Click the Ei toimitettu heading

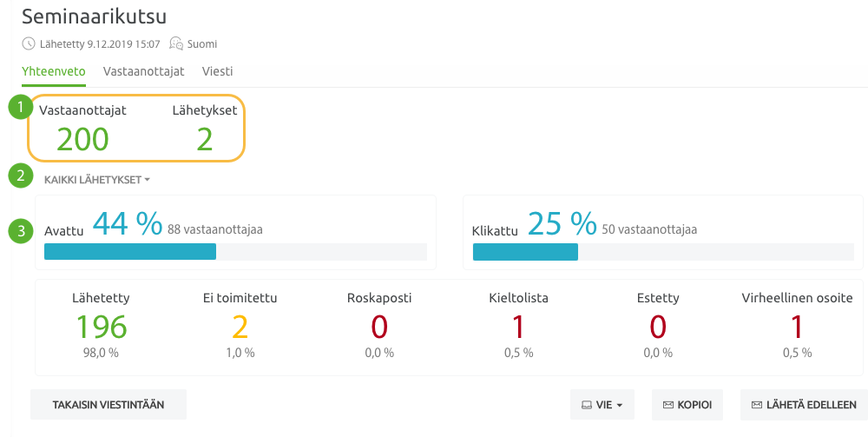[240, 298]
